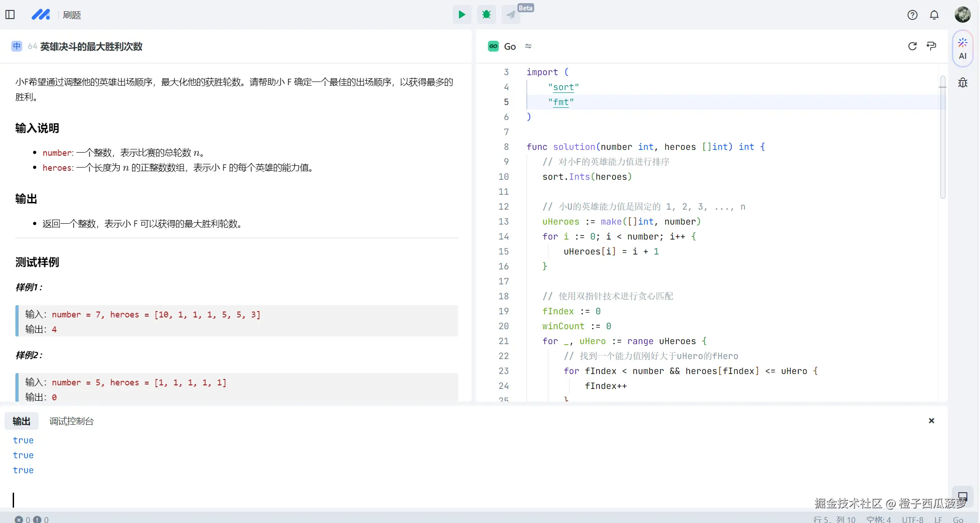The image size is (980, 523).
Task: Click the Go language mode in status bar
Action: point(958,519)
